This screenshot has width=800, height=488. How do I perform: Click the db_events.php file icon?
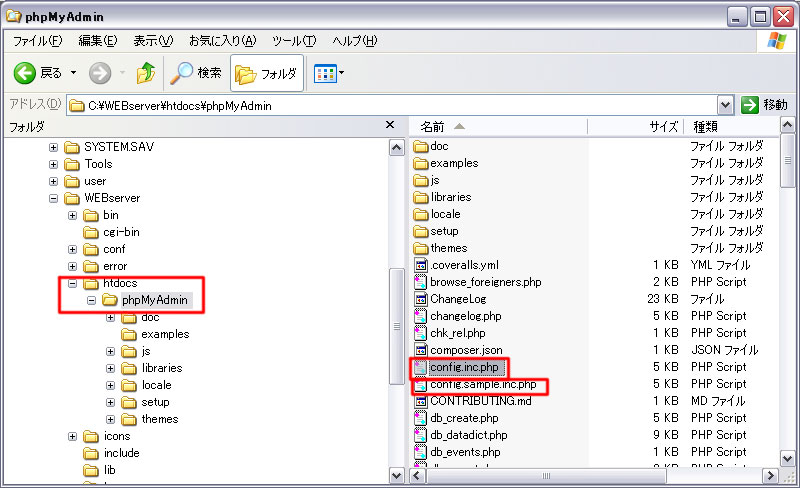[420, 452]
